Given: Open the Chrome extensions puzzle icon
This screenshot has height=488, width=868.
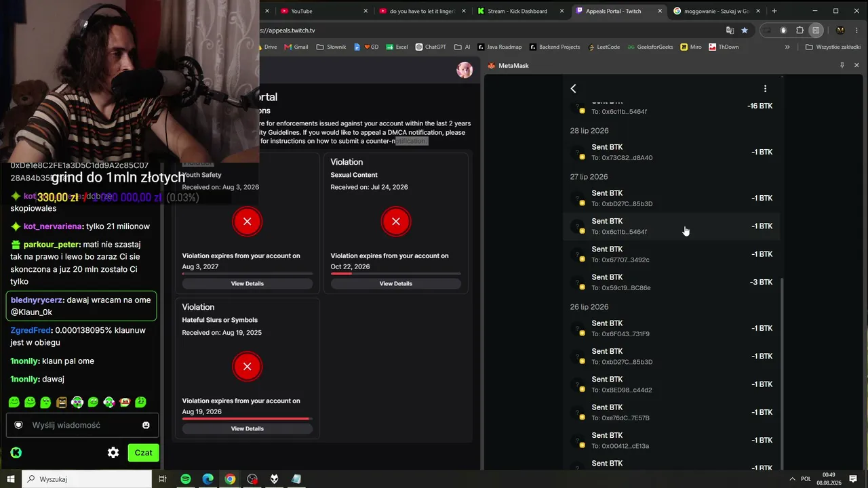Looking at the screenshot, I should (800, 30).
